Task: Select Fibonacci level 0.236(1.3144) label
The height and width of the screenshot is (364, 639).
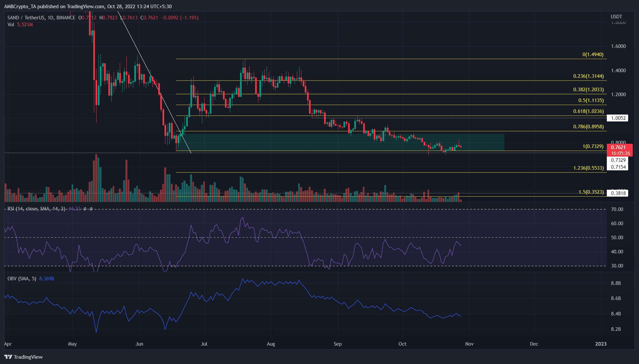Action: tap(588, 76)
